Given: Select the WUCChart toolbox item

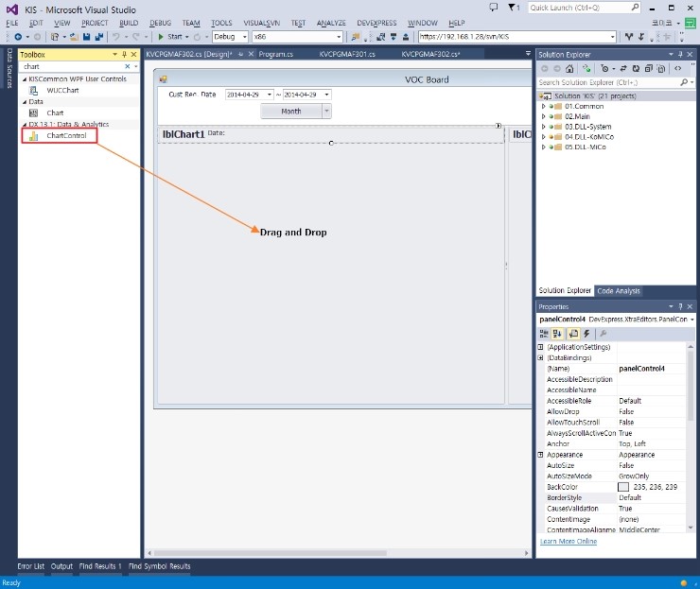Looking at the screenshot, I should tap(62, 90).
